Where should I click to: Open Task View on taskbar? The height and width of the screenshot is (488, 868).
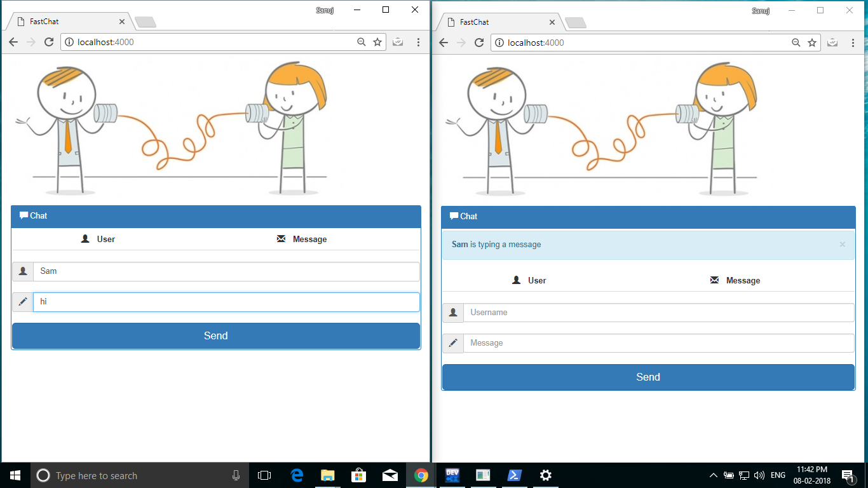[x=264, y=475]
